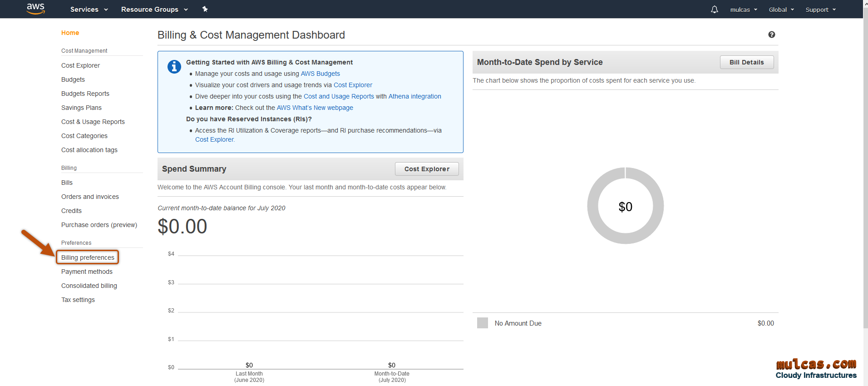Expand the Resource Groups dropdown
868x386 pixels.
click(154, 10)
